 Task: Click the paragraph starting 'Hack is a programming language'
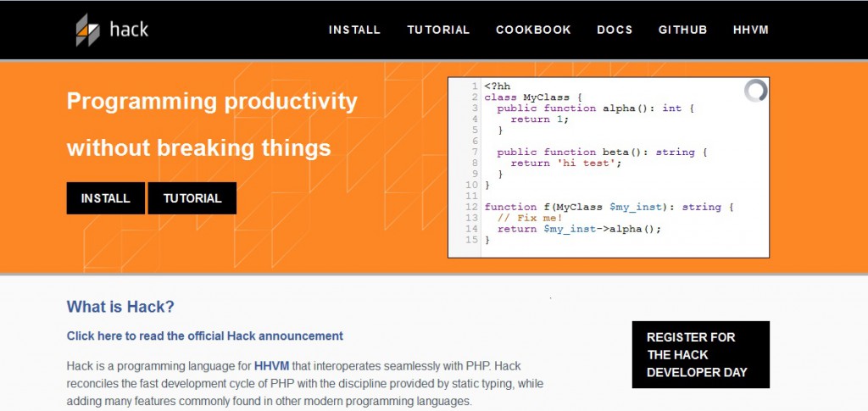click(305, 383)
